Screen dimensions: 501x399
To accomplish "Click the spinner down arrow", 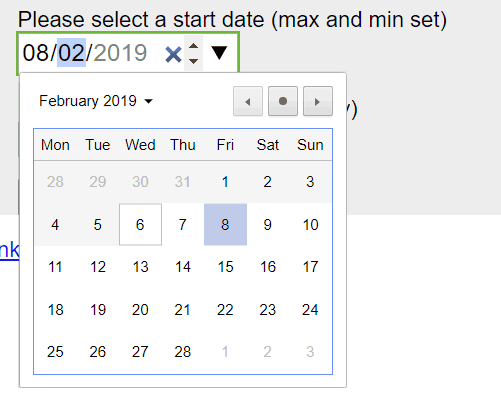I will click(x=194, y=61).
